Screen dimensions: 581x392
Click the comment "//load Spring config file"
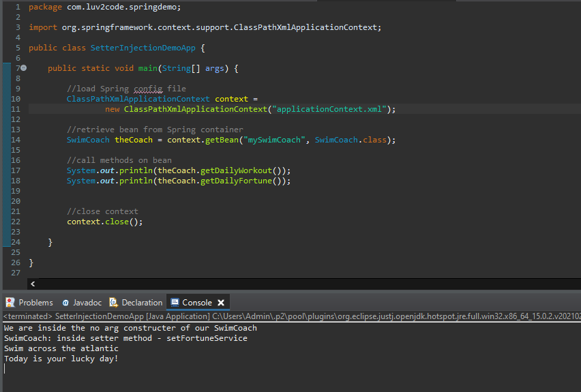[126, 89]
